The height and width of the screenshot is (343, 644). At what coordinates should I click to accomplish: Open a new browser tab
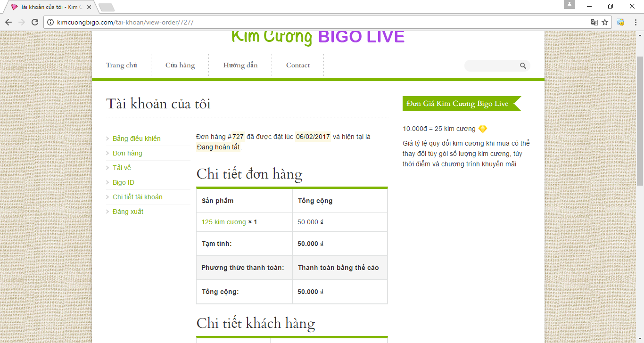click(x=107, y=7)
